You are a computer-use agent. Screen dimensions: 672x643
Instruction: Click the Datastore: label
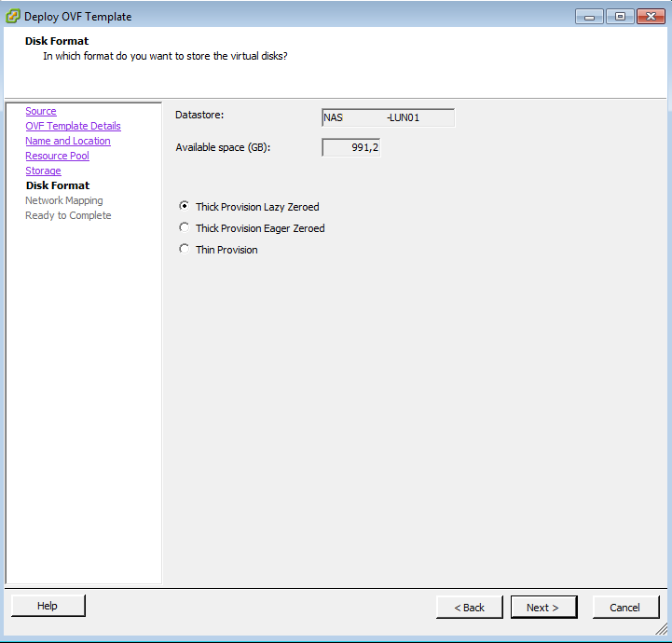[x=199, y=115]
